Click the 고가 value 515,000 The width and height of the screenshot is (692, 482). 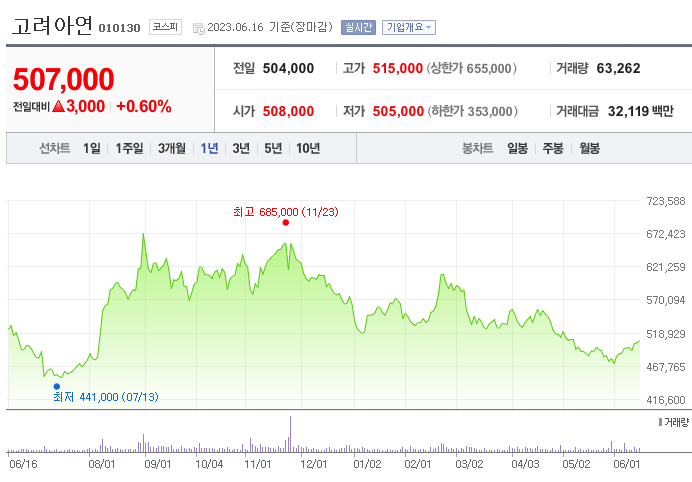point(398,68)
